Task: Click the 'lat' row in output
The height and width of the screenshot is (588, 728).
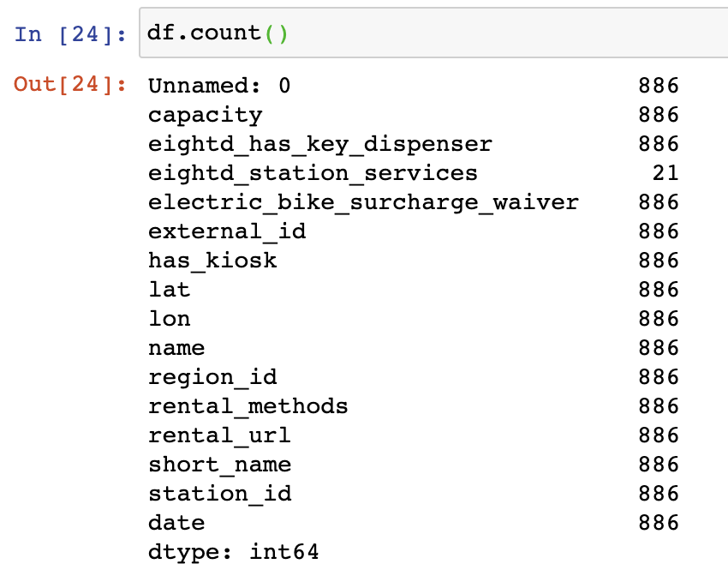Action: point(169,290)
